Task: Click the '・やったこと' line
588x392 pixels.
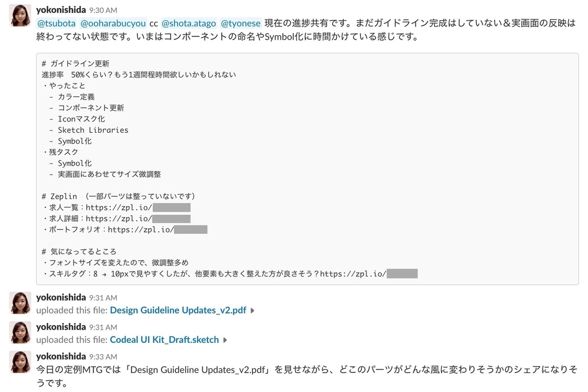Action: [64, 86]
